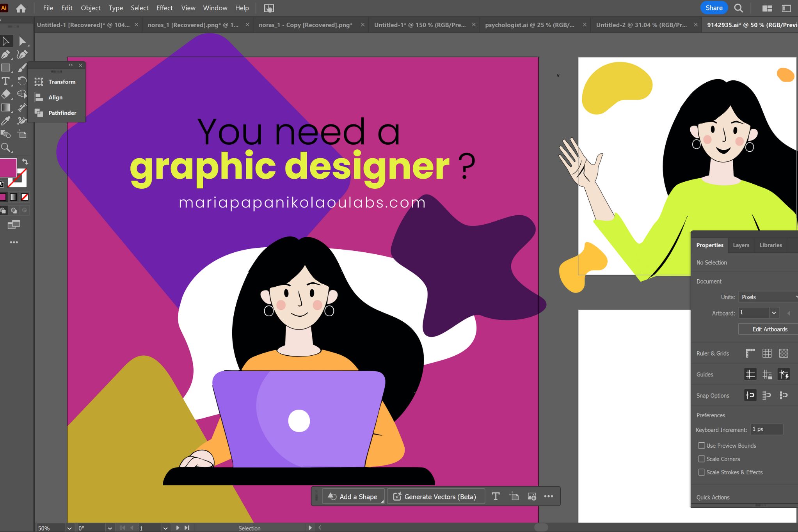Click Generate Vectors (Beta) button
This screenshot has height=532, width=798.
[x=435, y=497]
